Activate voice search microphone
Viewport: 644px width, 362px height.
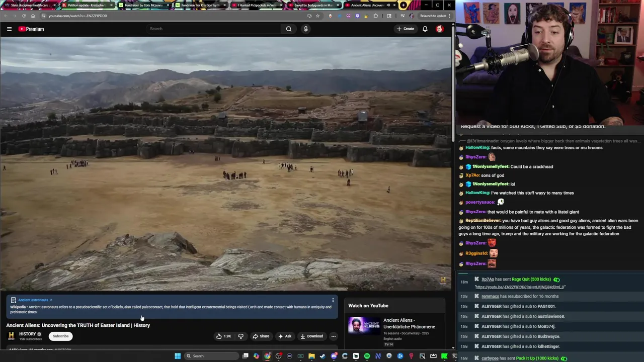click(305, 29)
